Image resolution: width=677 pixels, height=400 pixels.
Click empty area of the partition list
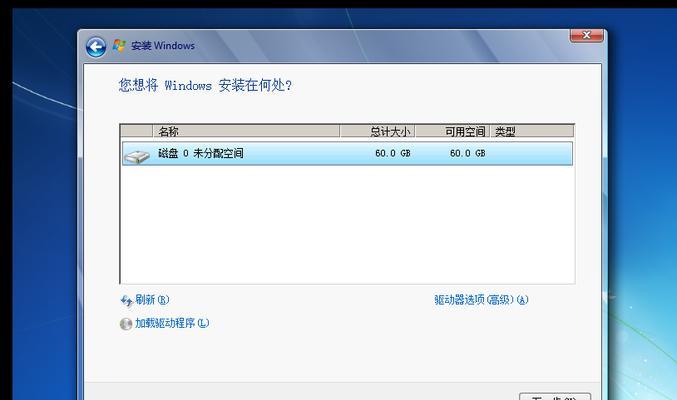click(x=347, y=225)
